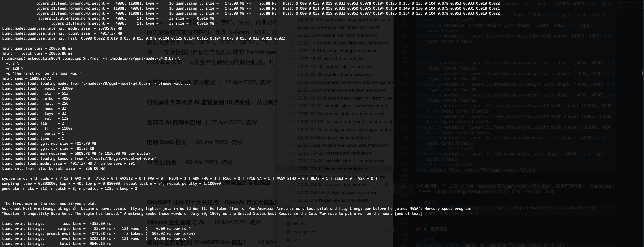Click the assets folder icon
The height and width of the screenshot is (247, 644).
click(289, 224)
